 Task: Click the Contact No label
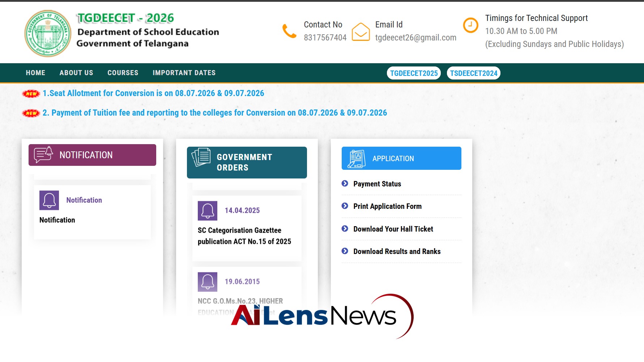coord(323,25)
